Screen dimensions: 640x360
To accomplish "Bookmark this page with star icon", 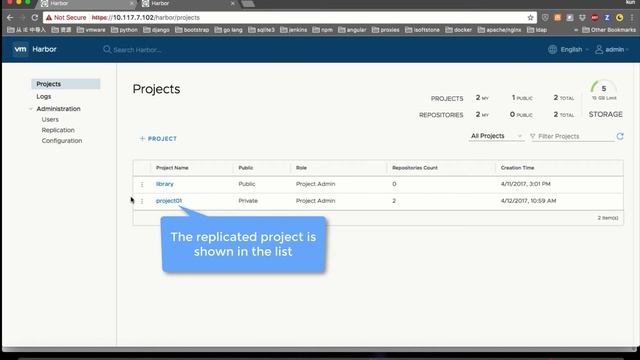I will click(530, 18).
